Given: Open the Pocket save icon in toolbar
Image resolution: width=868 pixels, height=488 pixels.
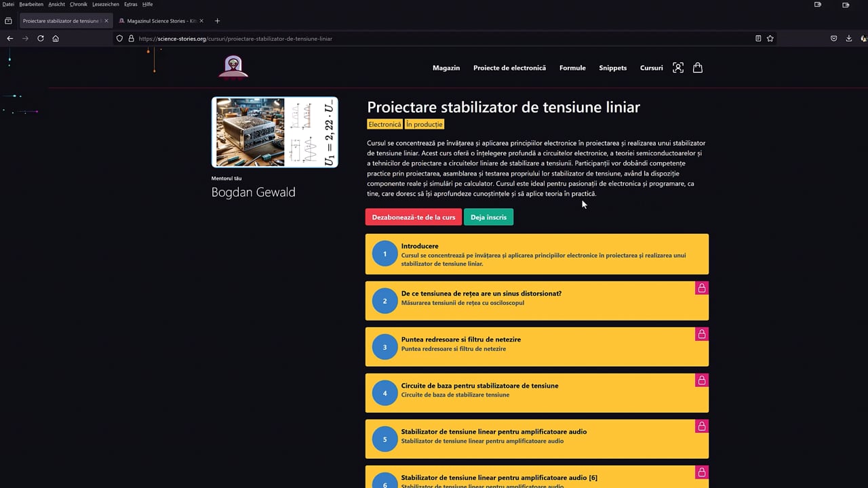Looking at the screenshot, I should click(x=834, y=39).
